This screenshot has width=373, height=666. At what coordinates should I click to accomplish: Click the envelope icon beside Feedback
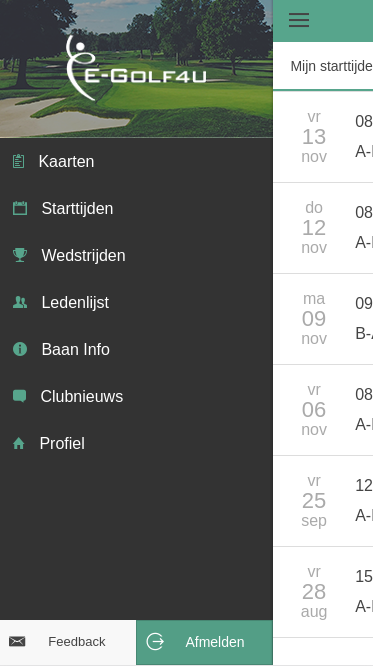coord(17,641)
